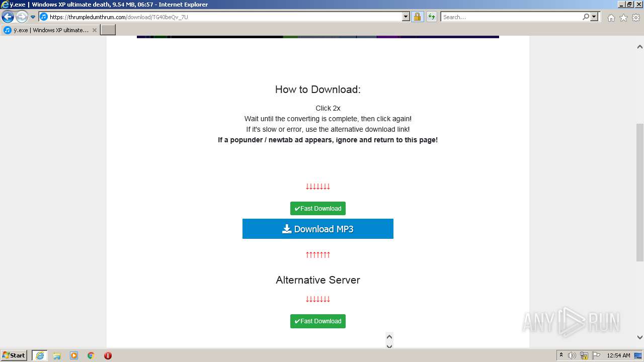The height and width of the screenshot is (362, 644).
Task: Restore down the Internet Explorer window
Action: tap(629, 5)
